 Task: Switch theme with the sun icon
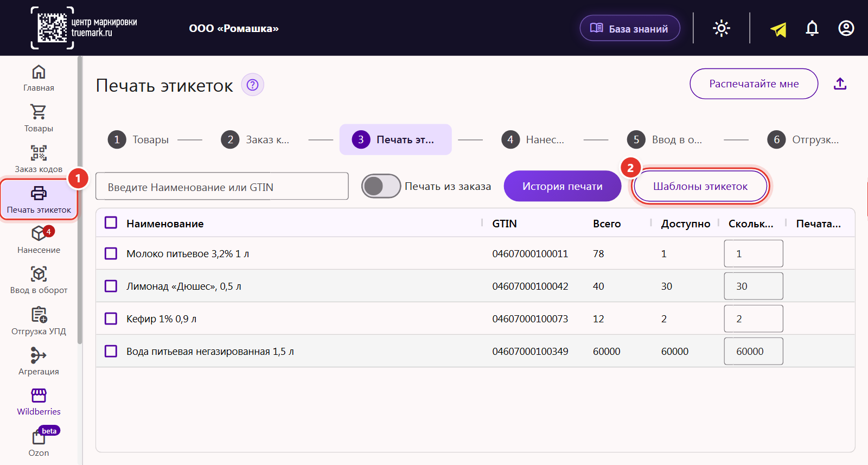pyautogui.click(x=722, y=28)
